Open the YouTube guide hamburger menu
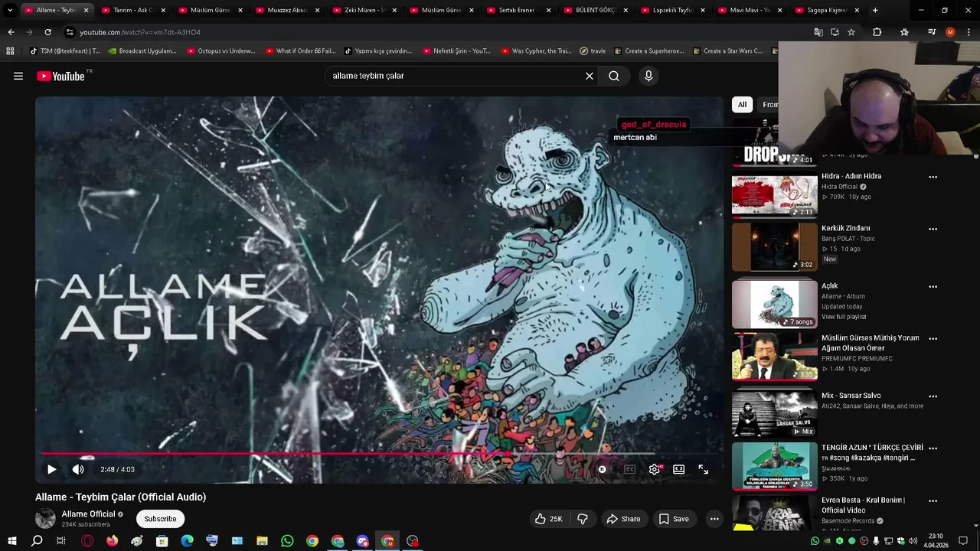 tap(18, 76)
